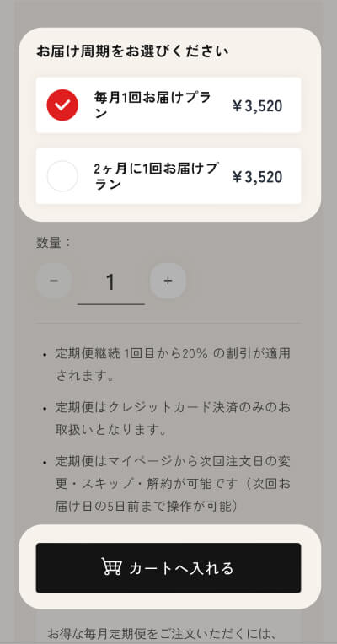Decrease quantity with the minus button

coord(54,281)
